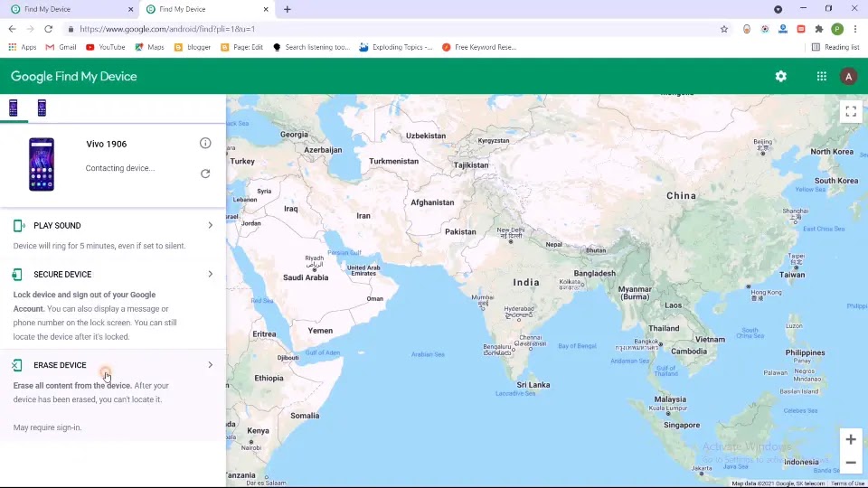The width and height of the screenshot is (868, 488).
Task: Expand the Play Sound option chevron
Action: pyautogui.click(x=211, y=225)
